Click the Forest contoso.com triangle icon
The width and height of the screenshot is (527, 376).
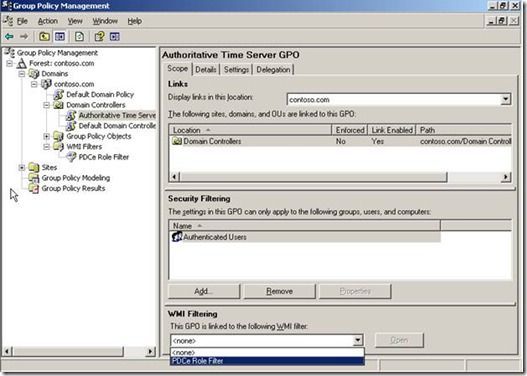point(22,63)
